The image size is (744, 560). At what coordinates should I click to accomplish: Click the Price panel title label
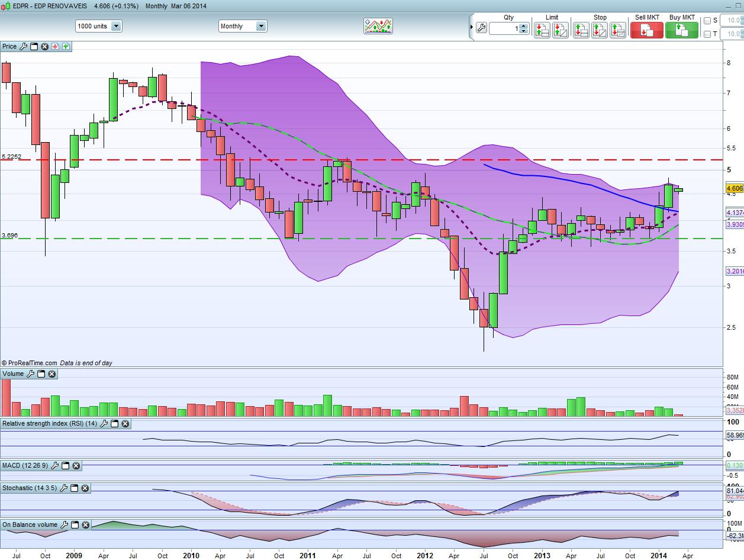coord(9,46)
